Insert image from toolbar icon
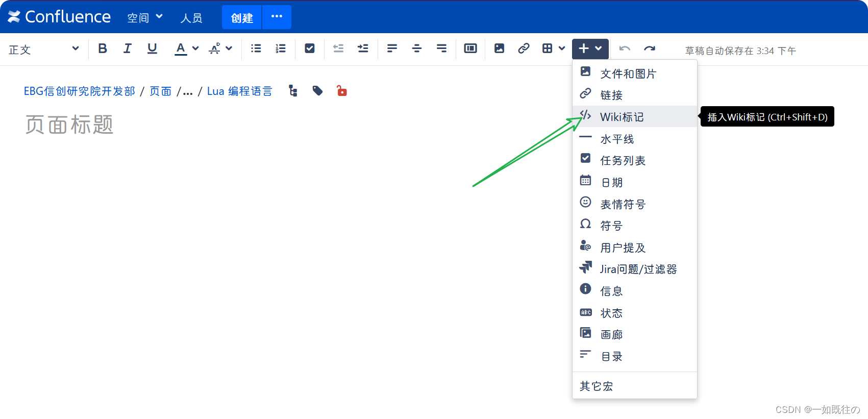Viewport: 868px width, 419px height. click(x=499, y=48)
